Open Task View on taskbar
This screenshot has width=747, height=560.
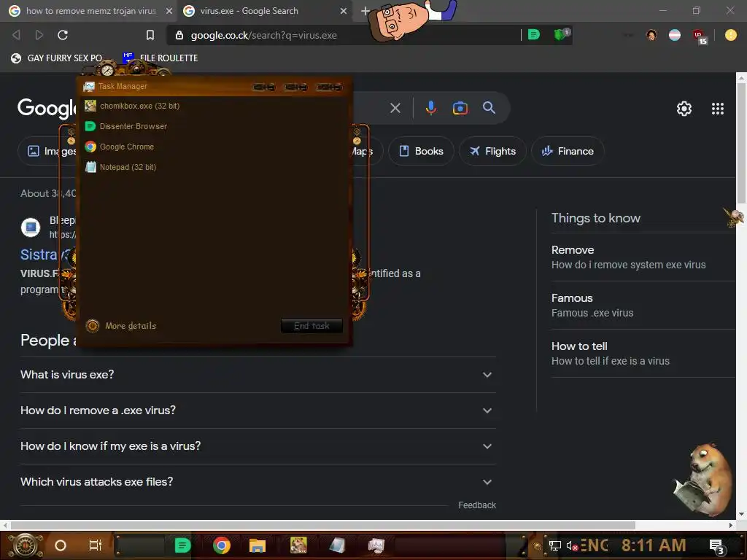(x=96, y=545)
